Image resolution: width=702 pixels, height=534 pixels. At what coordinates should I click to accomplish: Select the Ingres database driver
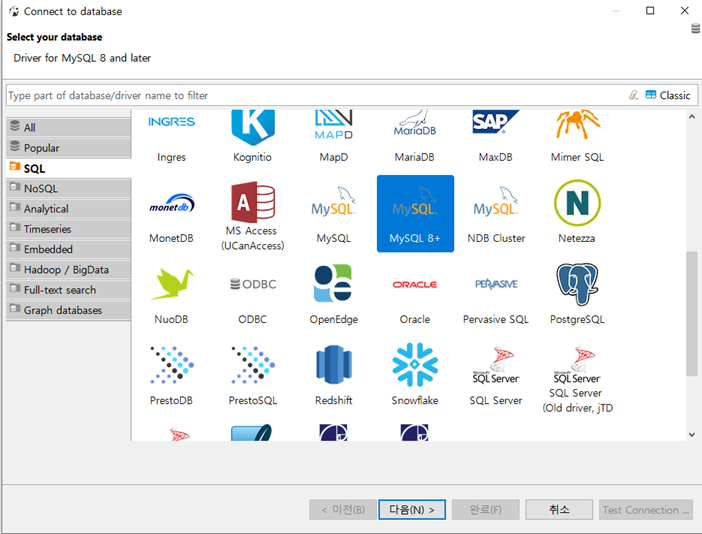tap(171, 136)
